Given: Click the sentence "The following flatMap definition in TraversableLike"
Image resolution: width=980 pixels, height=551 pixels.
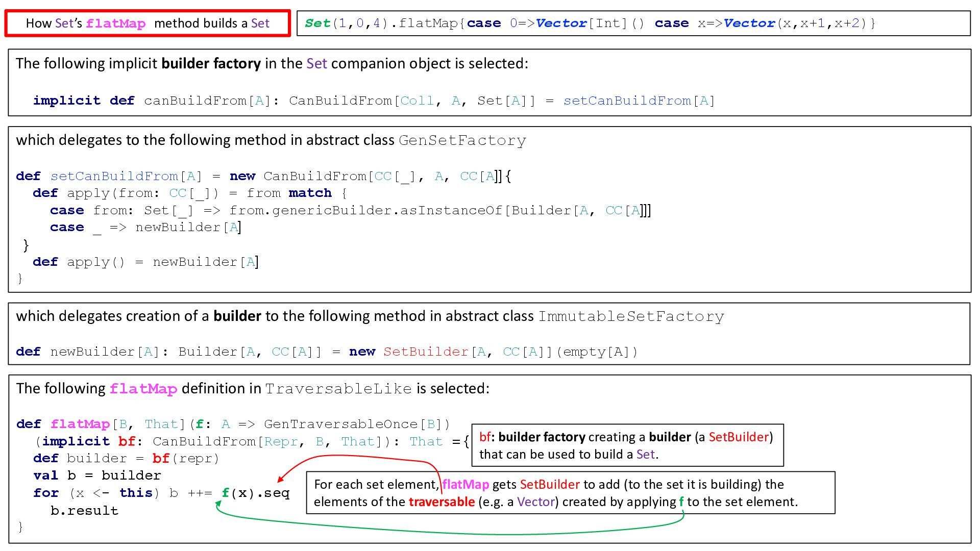Looking at the screenshot, I should 253,389.
